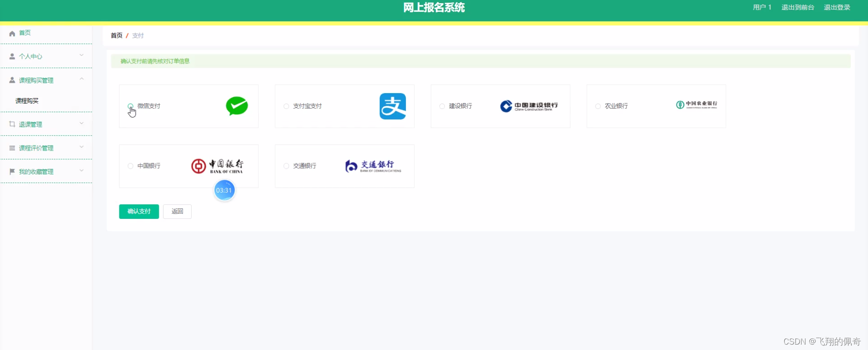Click the 首页 breadcrumb link
Viewport: 868px width, 350px height.
coord(117,35)
